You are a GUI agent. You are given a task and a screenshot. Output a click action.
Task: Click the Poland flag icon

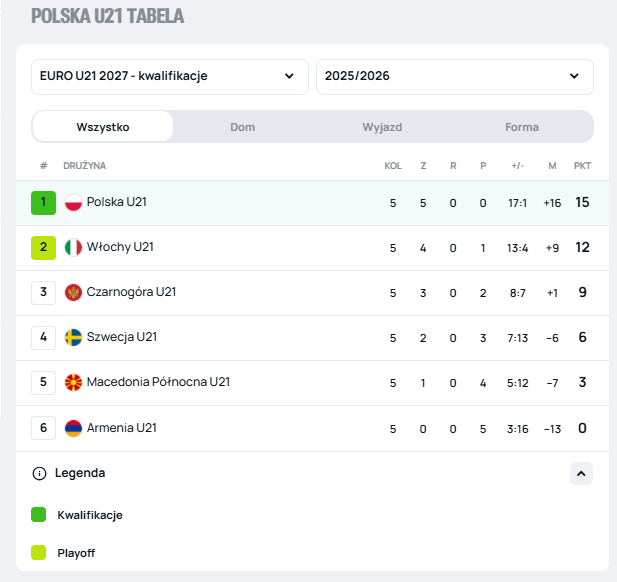(x=73, y=203)
